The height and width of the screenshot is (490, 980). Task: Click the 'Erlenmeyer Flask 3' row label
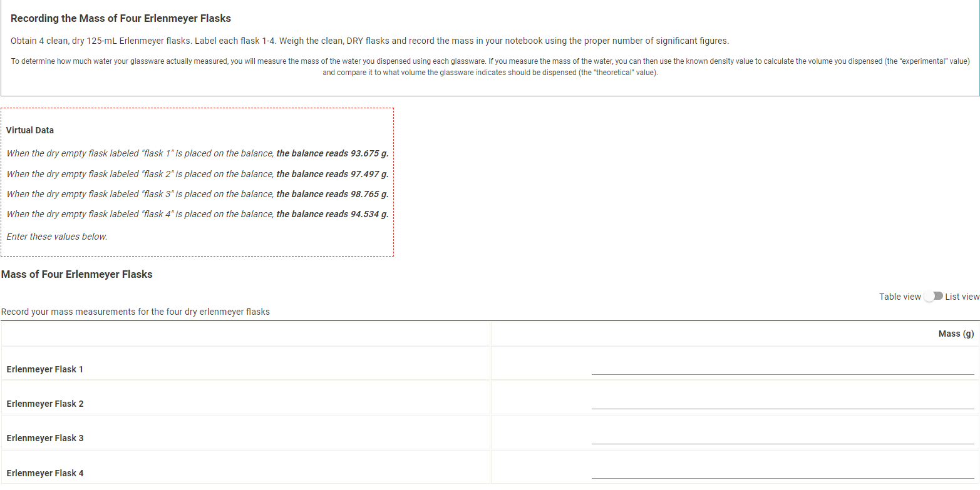coord(44,438)
